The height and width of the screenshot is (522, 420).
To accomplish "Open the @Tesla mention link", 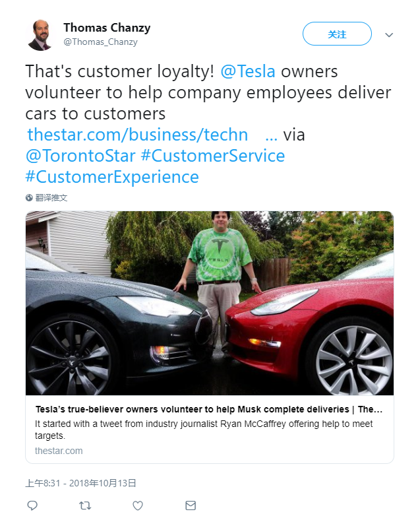I will click(248, 71).
